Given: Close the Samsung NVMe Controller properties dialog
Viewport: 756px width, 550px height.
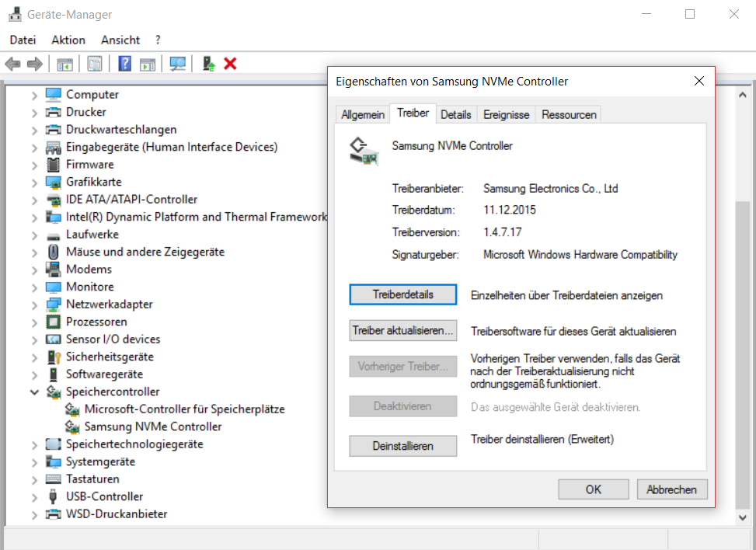Looking at the screenshot, I should (699, 81).
